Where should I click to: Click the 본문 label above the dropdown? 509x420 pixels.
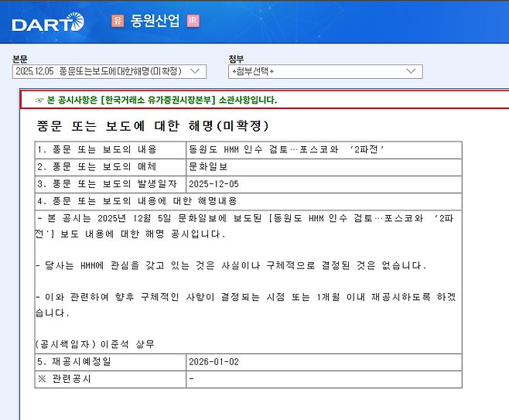(21, 59)
